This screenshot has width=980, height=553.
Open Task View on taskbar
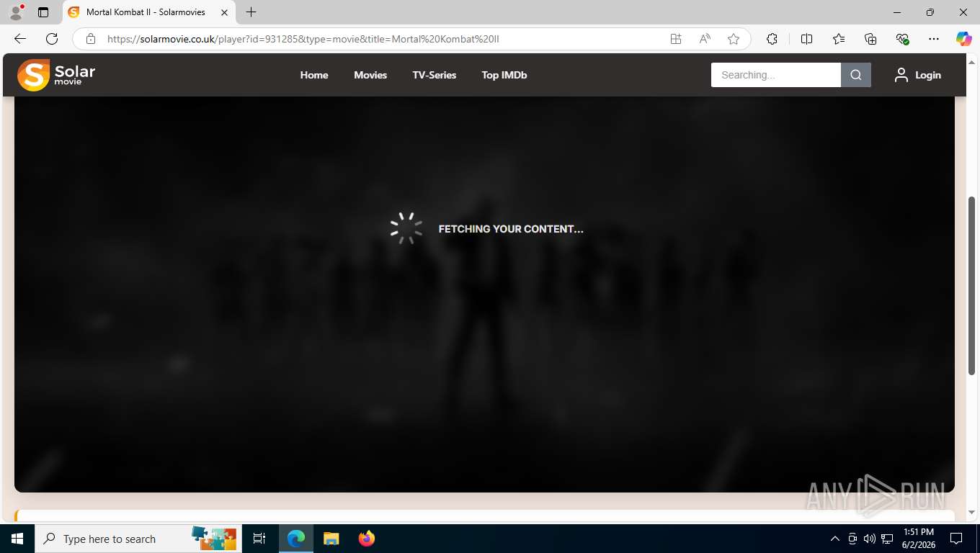point(260,539)
